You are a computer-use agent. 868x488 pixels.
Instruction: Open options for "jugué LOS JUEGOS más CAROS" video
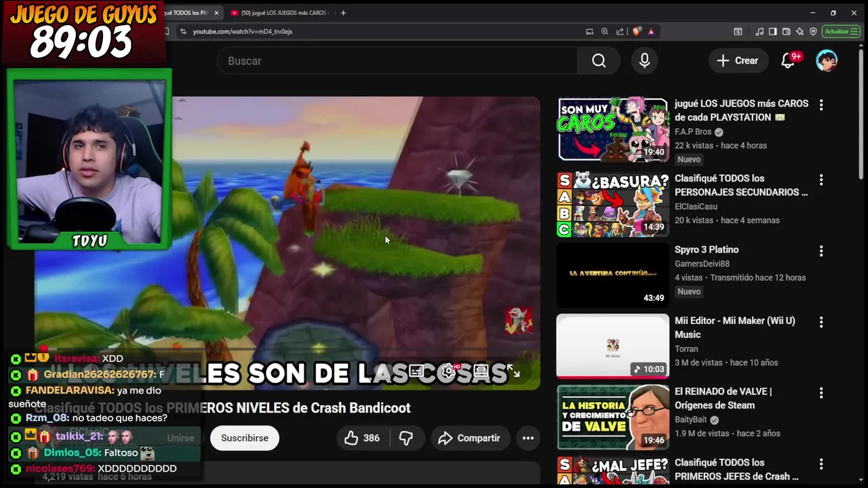[821, 105]
